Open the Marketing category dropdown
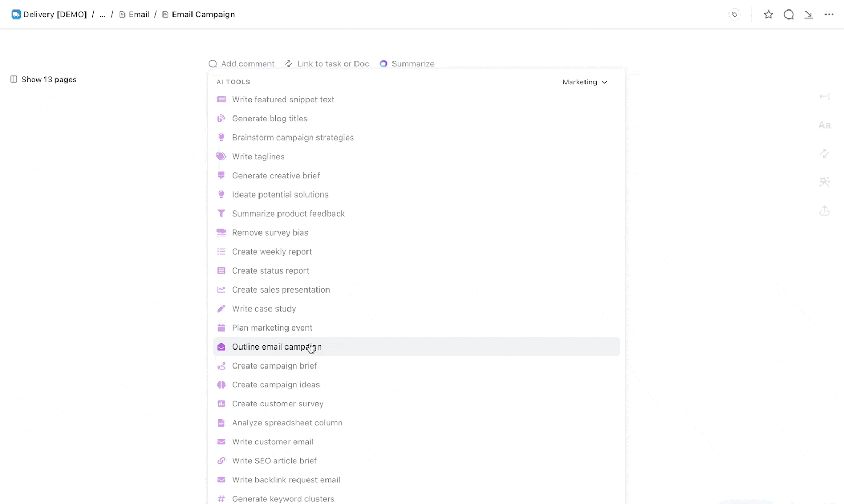The width and height of the screenshot is (844, 504). (584, 82)
